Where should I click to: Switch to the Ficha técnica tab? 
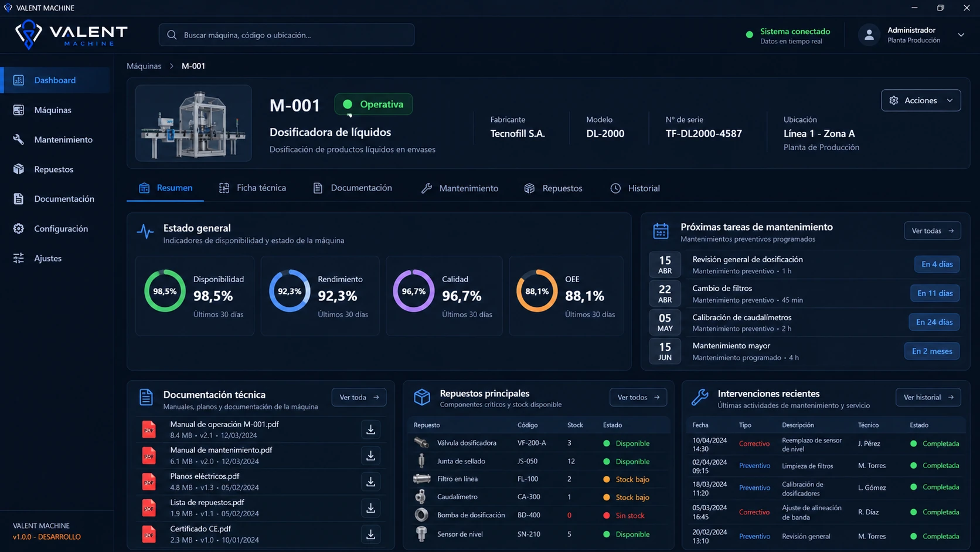(x=253, y=188)
